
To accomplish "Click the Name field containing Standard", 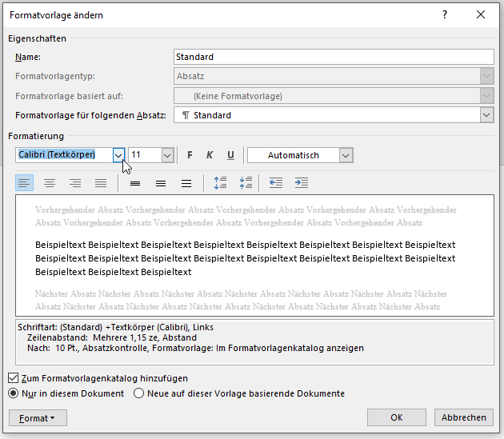I will 334,57.
